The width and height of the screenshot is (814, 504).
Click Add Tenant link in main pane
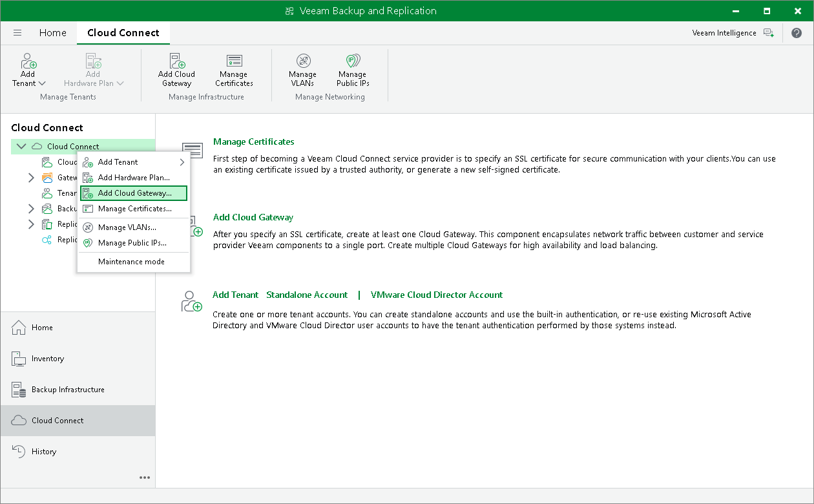(235, 295)
